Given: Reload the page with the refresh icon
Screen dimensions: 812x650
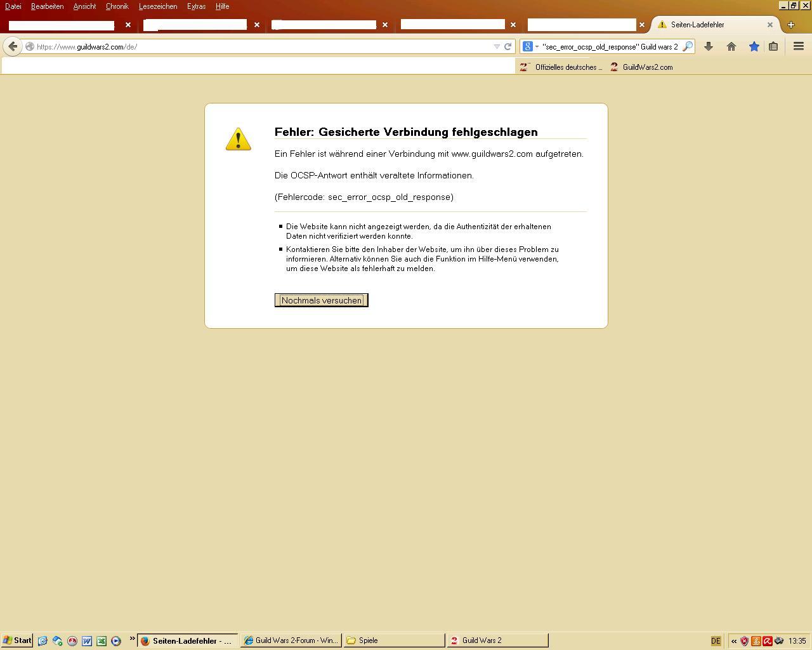Looking at the screenshot, I should pyautogui.click(x=507, y=46).
